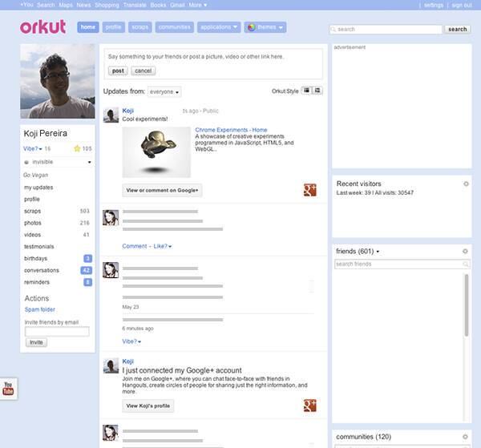The image size is (481, 448).
Task: Open Maps from the top bar
Action: 66,5
